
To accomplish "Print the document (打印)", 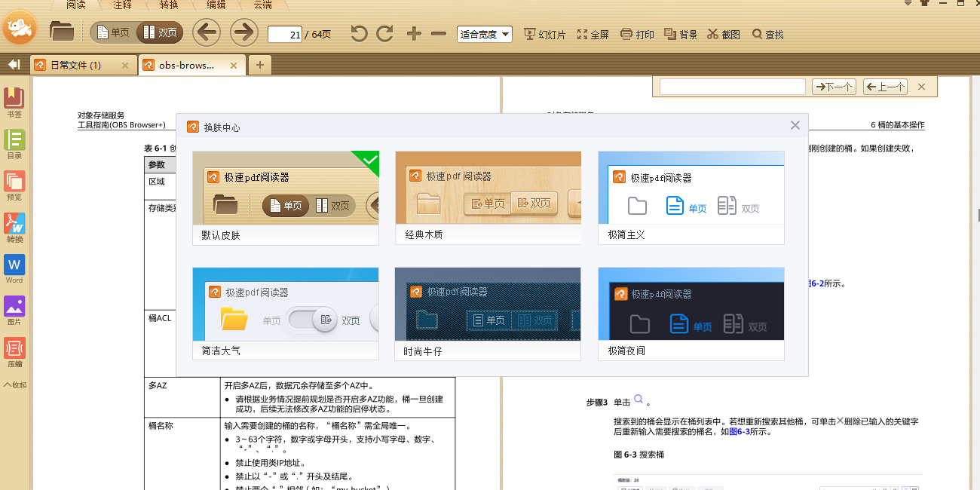I will pos(637,35).
